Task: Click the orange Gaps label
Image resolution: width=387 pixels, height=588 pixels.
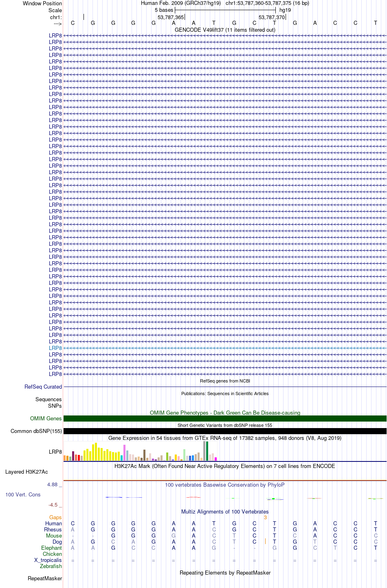Action: [x=55, y=517]
